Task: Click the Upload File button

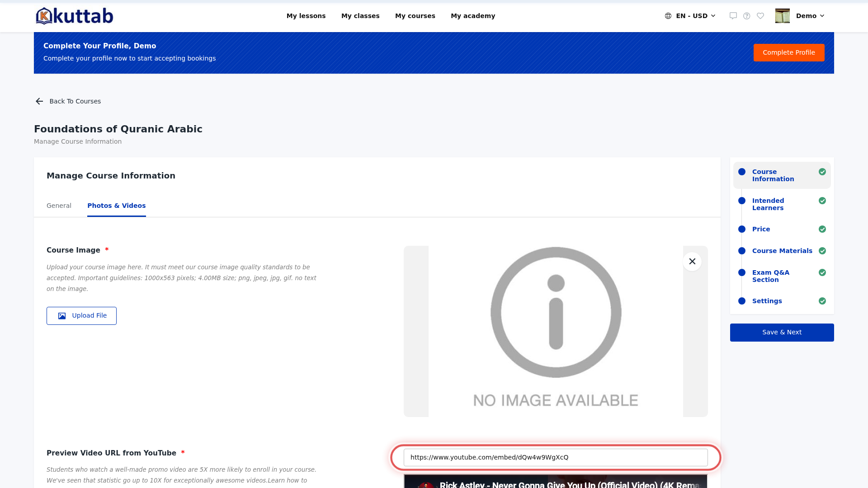Action: pyautogui.click(x=81, y=316)
